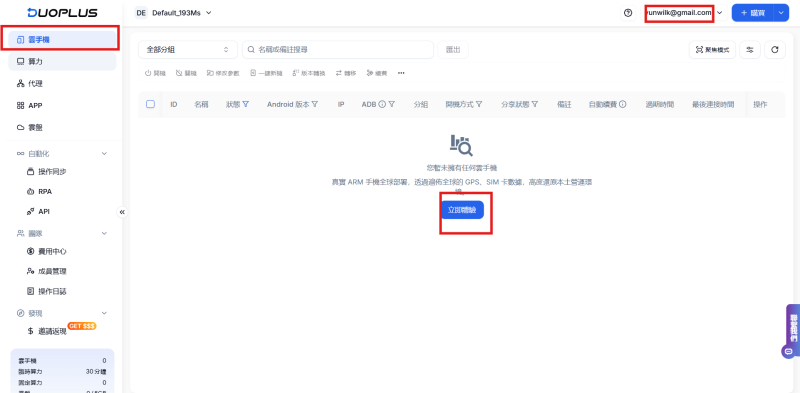Click the 過期時間 column header

coord(660,104)
